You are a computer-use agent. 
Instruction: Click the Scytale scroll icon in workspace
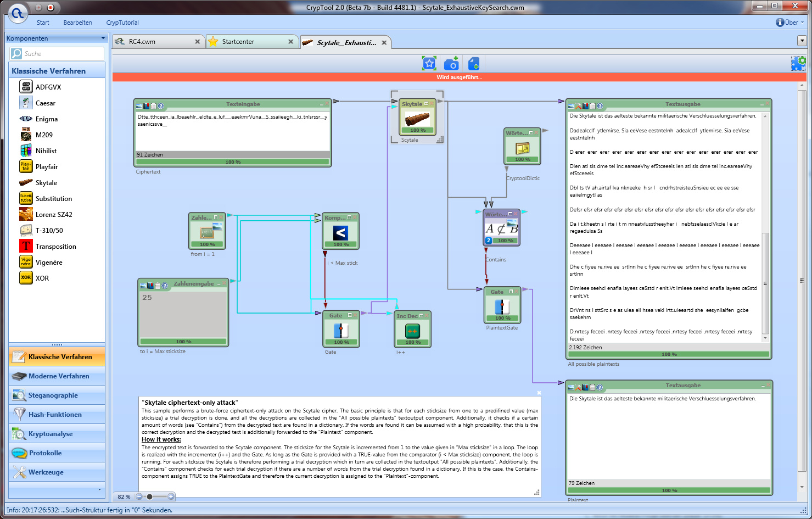(x=417, y=118)
